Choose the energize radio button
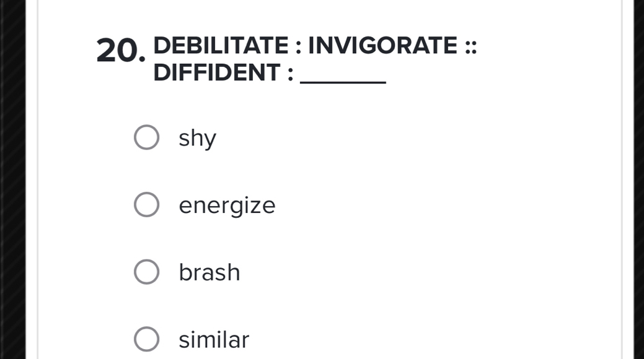 pyautogui.click(x=146, y=205)
